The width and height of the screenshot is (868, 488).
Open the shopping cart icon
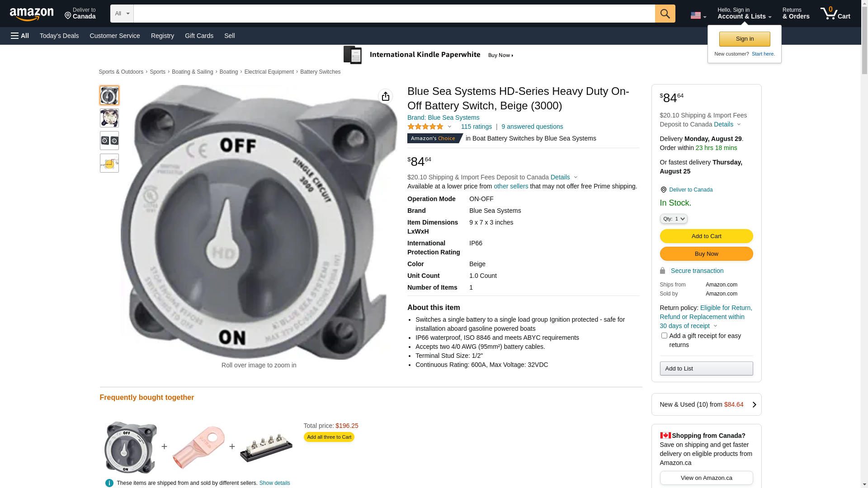tap(835, 14)
